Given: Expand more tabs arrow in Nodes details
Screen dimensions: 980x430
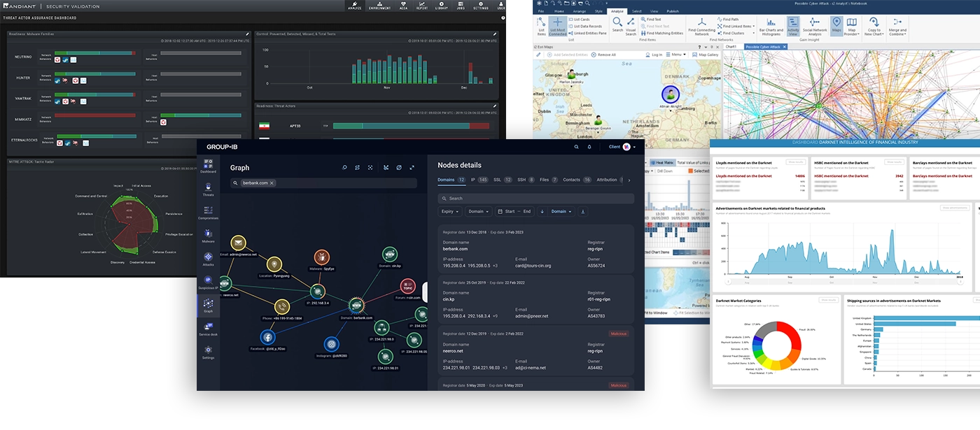Looking at the screenshot, I should click(x=629, y=180).
